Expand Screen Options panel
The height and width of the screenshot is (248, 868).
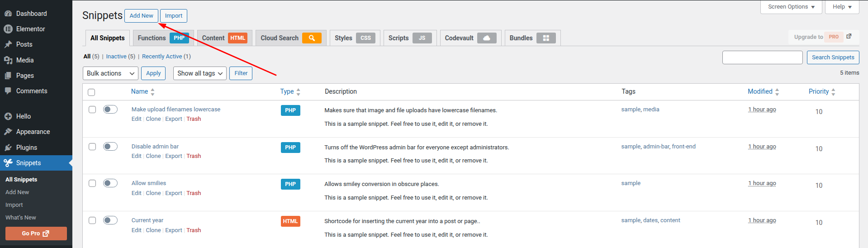coord(792,7)
